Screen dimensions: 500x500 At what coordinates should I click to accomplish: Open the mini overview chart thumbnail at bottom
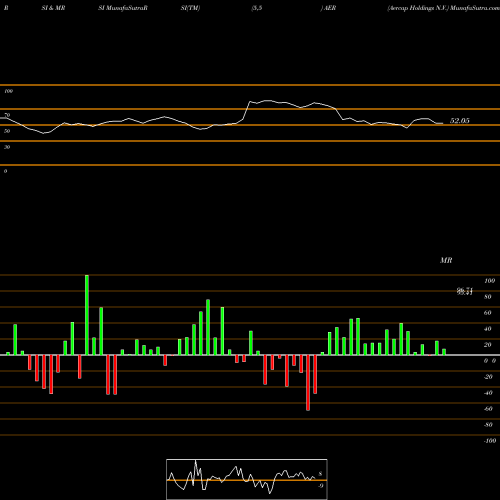247,479
